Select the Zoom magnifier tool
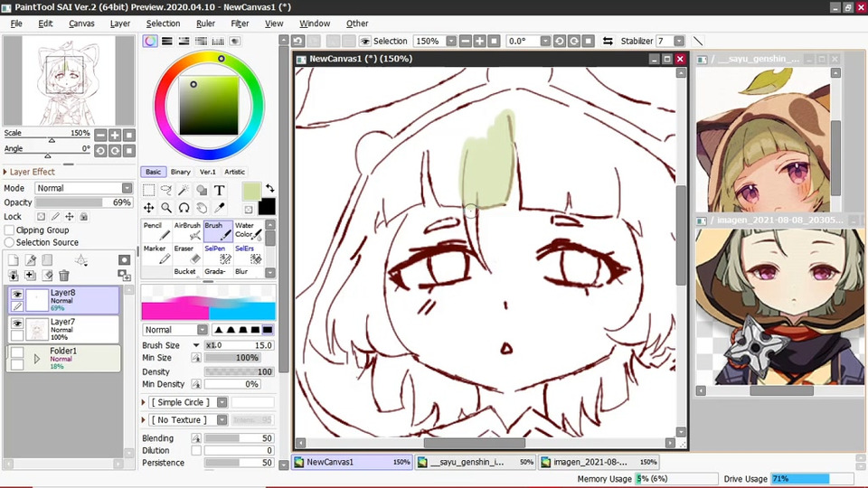Screen dimensions: 868x488 click(x=166, y=208)
